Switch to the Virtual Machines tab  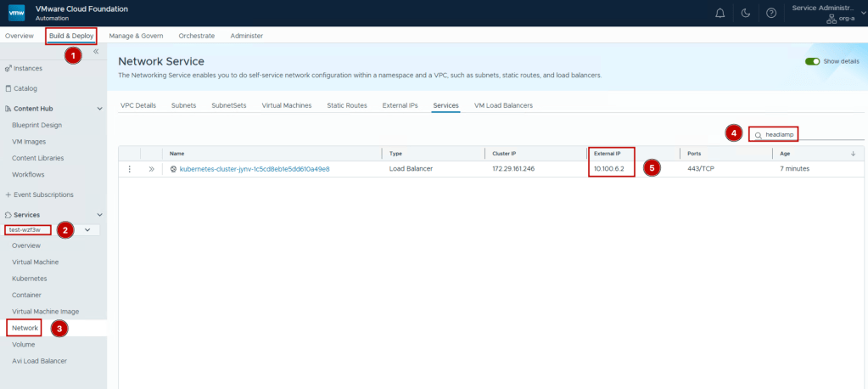pos(287,105)
